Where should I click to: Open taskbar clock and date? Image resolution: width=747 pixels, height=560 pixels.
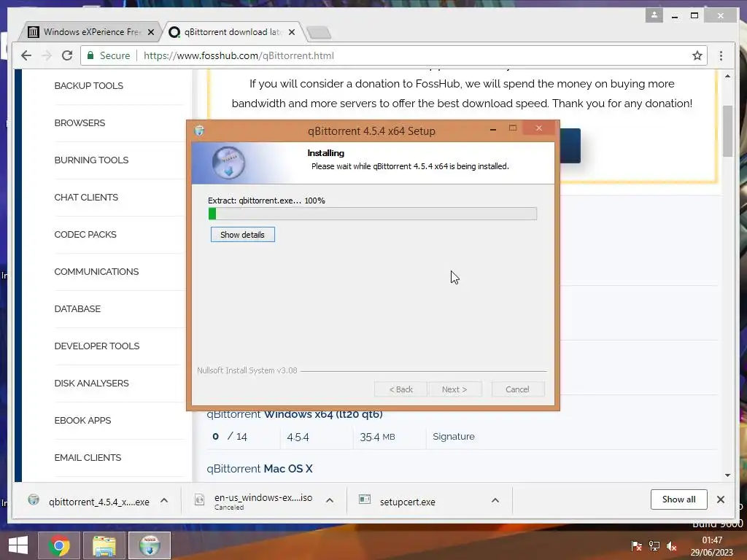click(712, 546)
